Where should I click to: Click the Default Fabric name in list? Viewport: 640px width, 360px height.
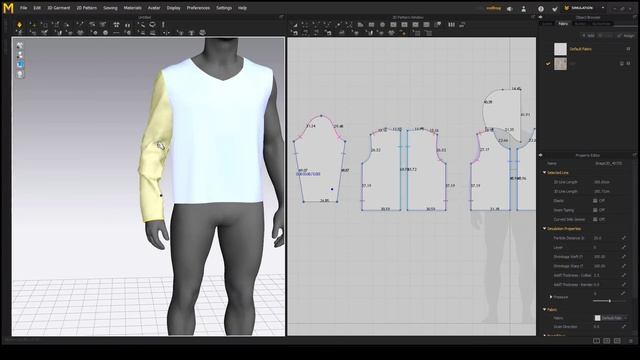(x=580, y=49)
